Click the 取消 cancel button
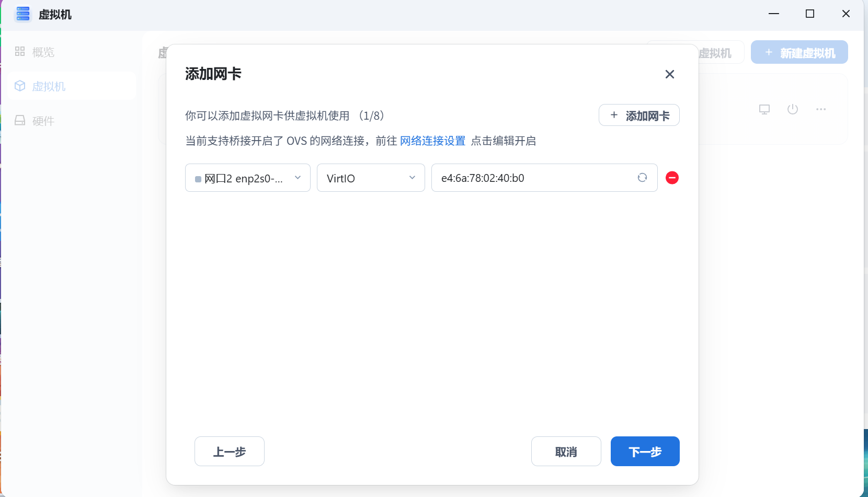Image resolution: width=868 pixels, height=497 pixels. coord(566,451)
